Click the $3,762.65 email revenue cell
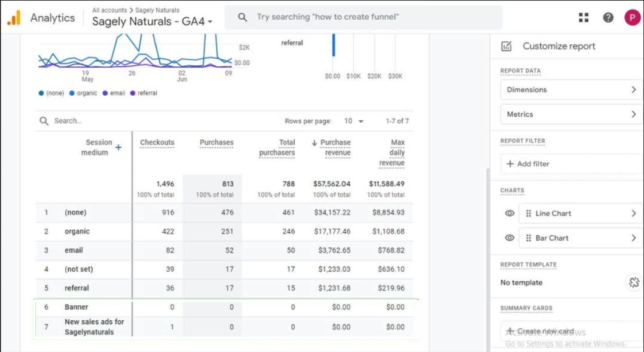 coord(334,250)
